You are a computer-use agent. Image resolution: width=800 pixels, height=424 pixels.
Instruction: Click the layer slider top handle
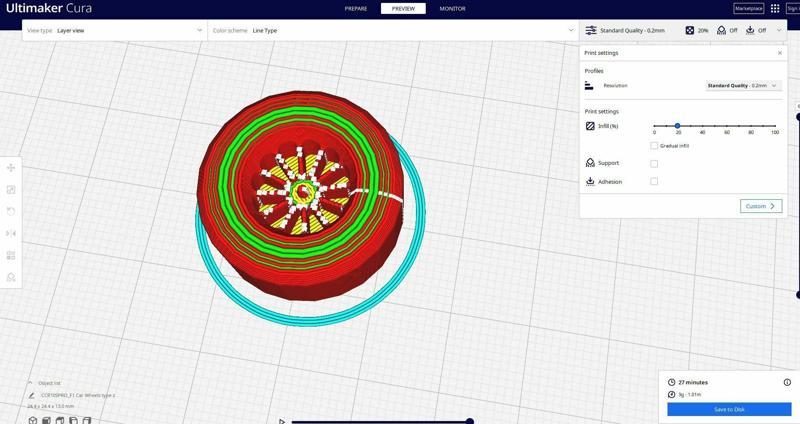pyautogui.click(x=798, y=117)
